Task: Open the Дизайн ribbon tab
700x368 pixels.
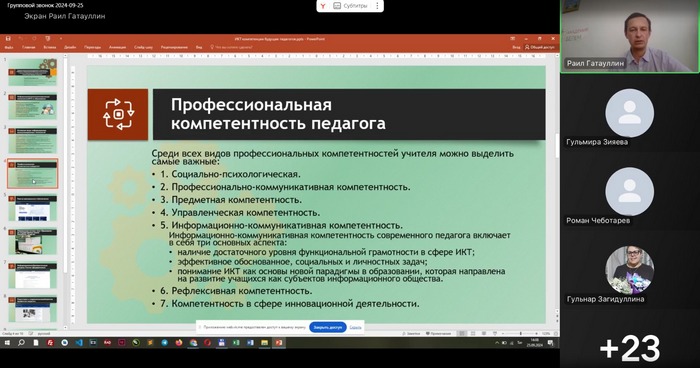Action: tap(70, 47)
